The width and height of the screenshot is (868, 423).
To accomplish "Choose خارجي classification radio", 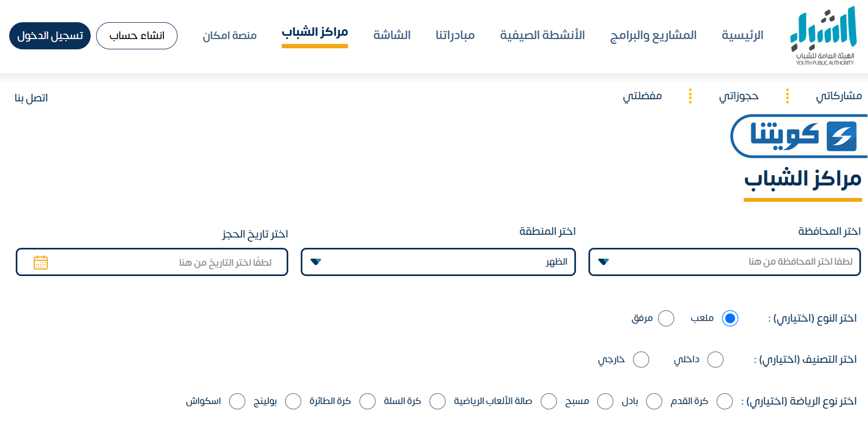I will click(641, 360).
